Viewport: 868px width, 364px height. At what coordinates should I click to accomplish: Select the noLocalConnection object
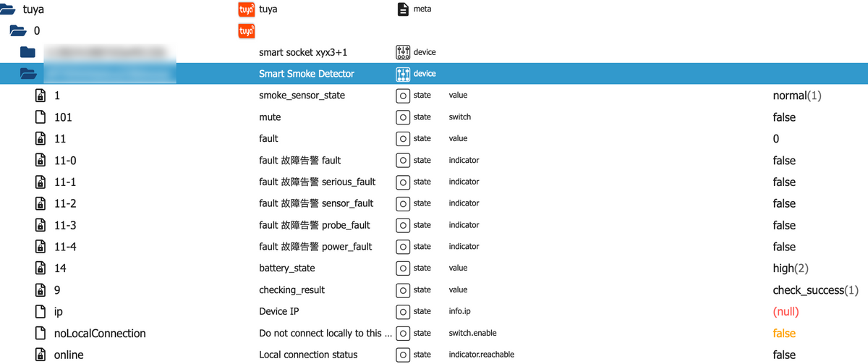[x=434, y=333]
